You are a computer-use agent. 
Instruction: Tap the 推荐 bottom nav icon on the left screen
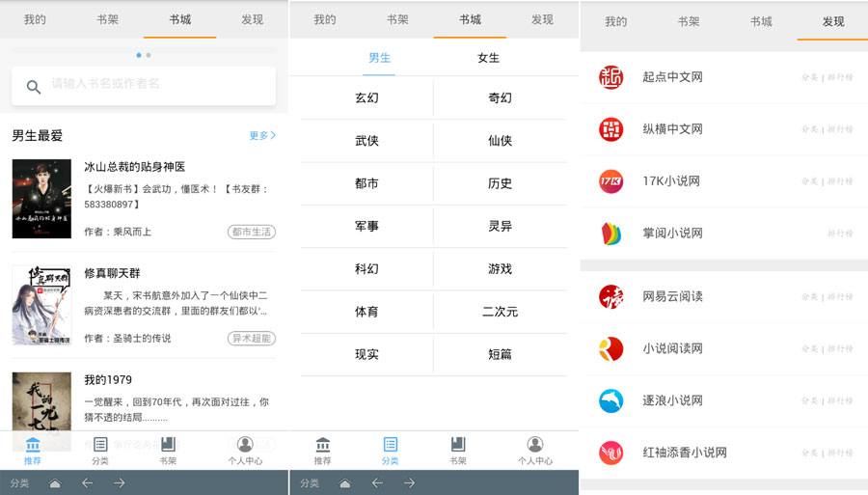pos(33,444)
